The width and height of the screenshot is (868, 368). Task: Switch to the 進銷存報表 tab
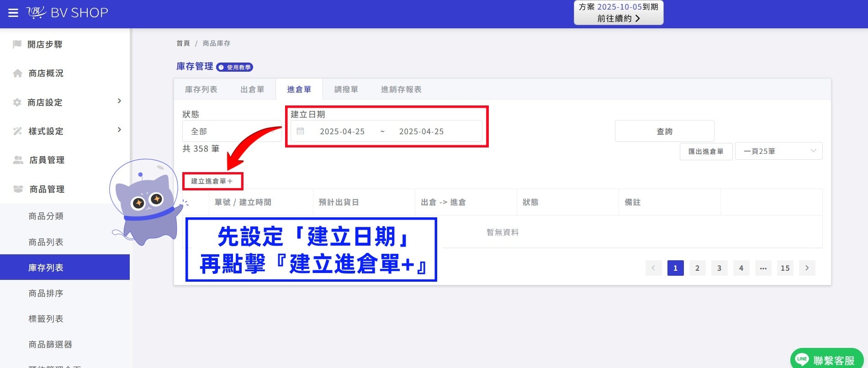(401, 89)
